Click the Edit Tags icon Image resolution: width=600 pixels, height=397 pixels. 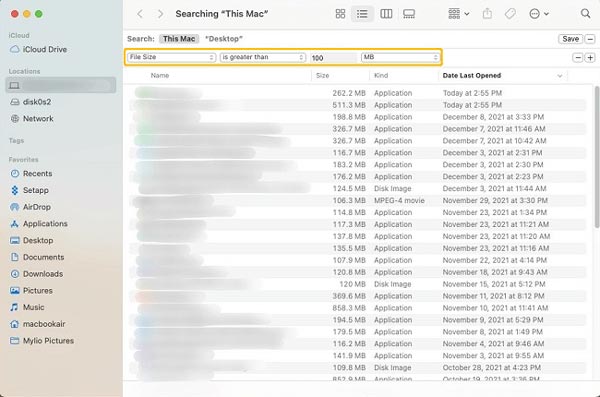[510, 14]
